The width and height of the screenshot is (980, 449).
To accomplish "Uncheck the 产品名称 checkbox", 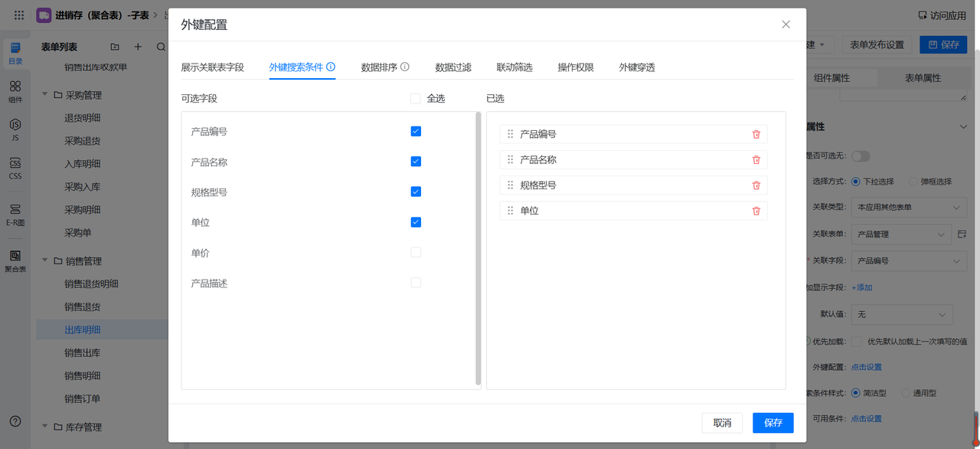I will tap(416, 162).
